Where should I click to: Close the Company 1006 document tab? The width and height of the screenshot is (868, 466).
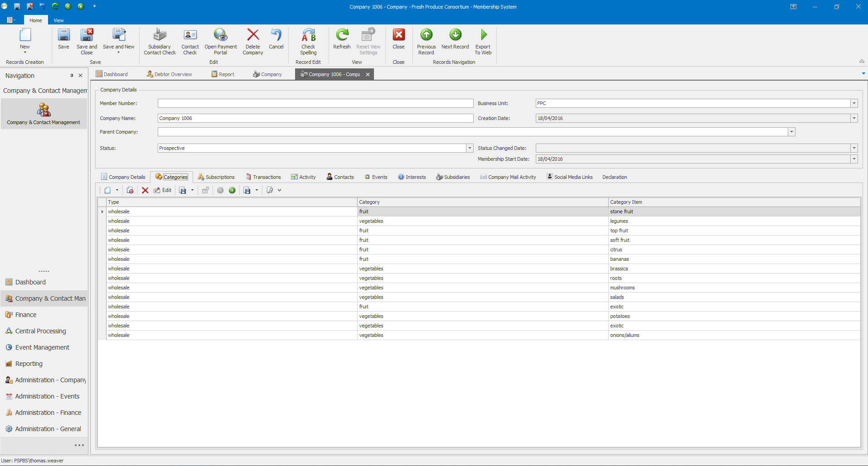coord(368,75)
